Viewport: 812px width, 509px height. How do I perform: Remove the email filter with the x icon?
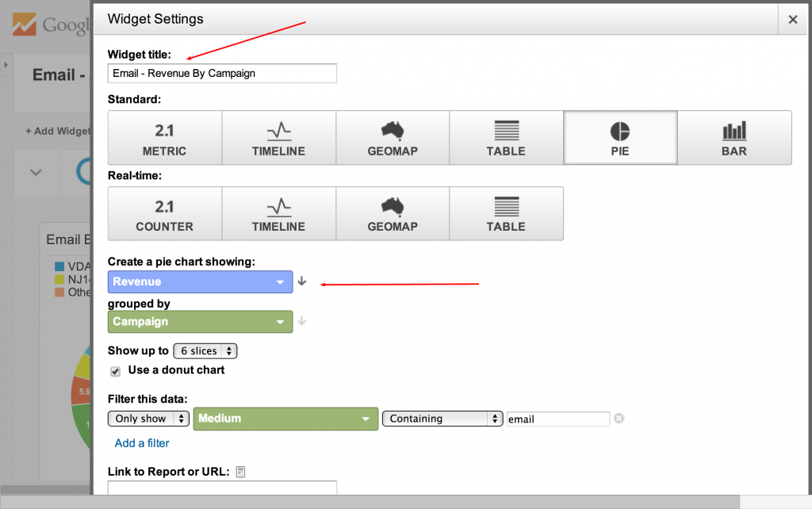click(619, 418)
